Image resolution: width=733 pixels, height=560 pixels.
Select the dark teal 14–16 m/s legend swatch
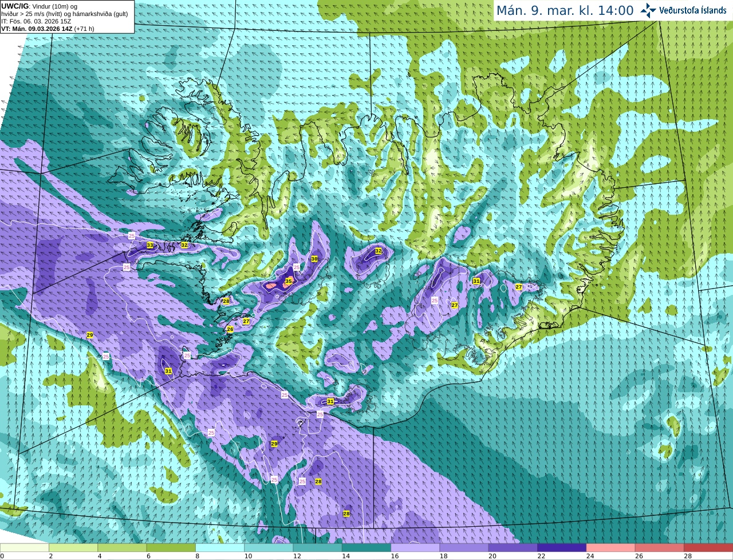point(366,547)
